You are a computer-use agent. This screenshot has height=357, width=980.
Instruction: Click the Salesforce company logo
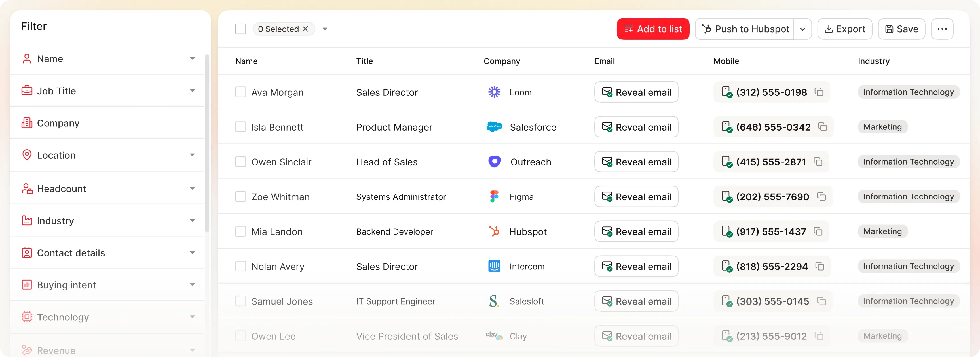(x=494, y=127)
